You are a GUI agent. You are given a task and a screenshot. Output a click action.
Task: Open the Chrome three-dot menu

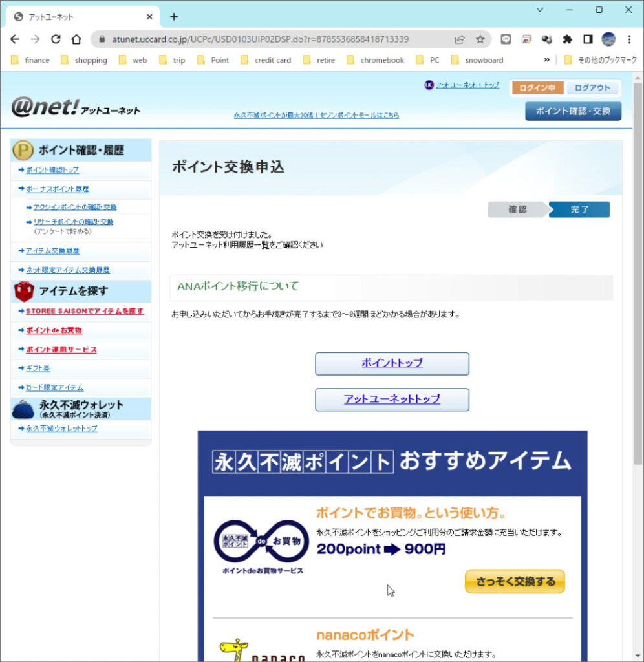[x=629, y=39]
